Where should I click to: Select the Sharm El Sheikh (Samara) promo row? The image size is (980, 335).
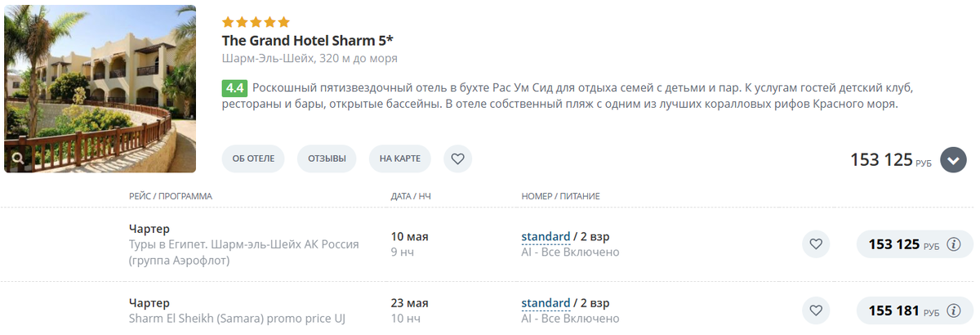click(x=490, y=309)
